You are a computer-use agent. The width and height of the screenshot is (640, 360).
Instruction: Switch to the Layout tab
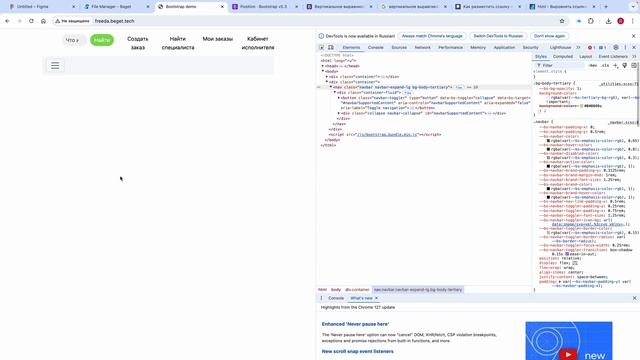585,57
